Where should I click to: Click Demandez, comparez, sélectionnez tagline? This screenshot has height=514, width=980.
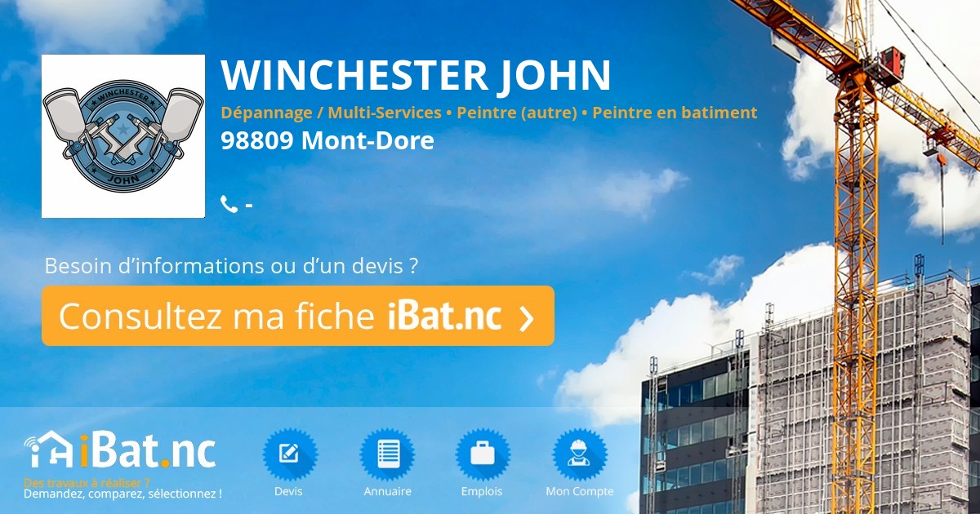point(122,494)
